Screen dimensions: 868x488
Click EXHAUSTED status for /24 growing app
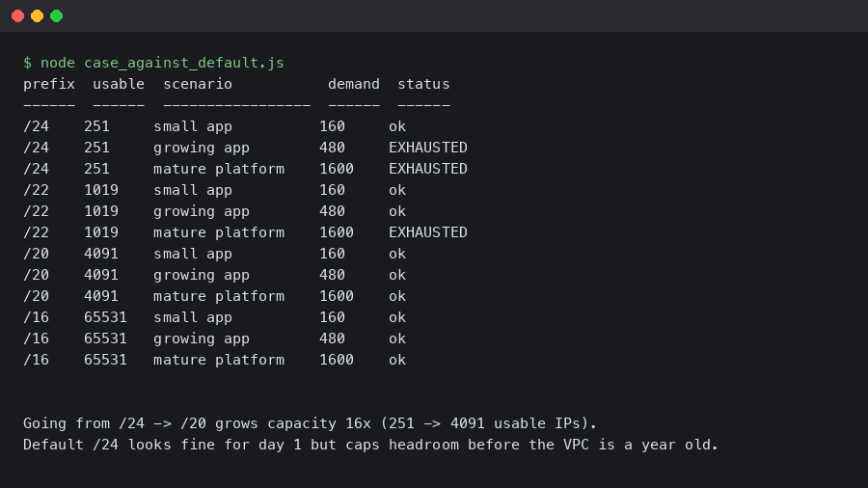(428, 148)
